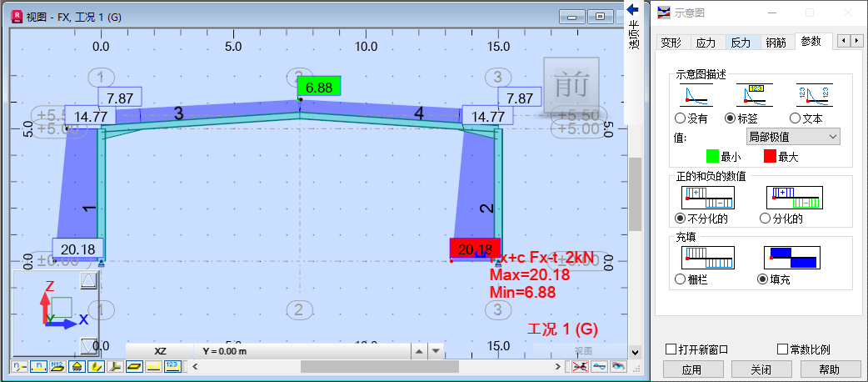Click the 前 front view cube face

coord(571,85)
